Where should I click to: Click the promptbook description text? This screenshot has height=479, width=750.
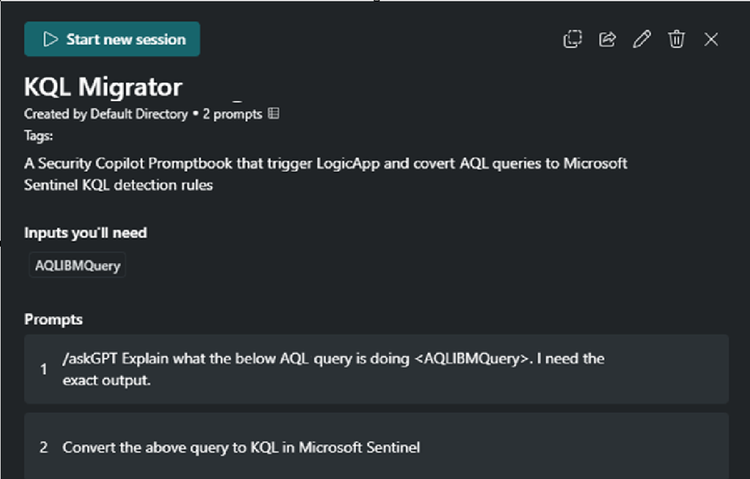tap(325, 173)
